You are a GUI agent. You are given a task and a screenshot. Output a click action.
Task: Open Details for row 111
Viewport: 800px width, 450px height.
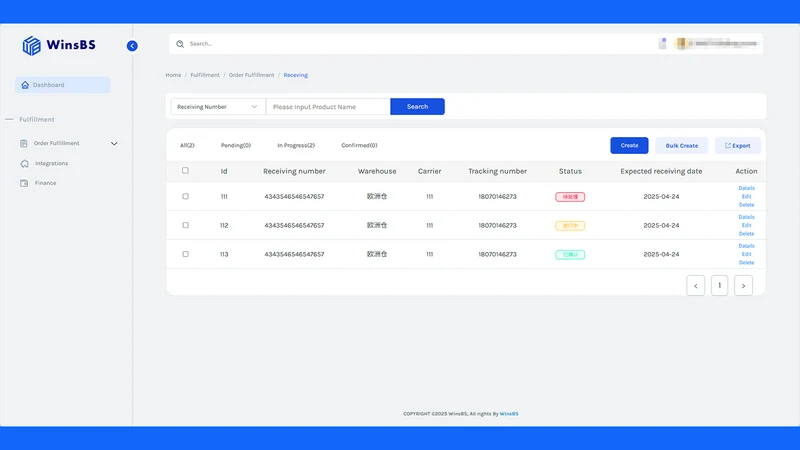746,188
